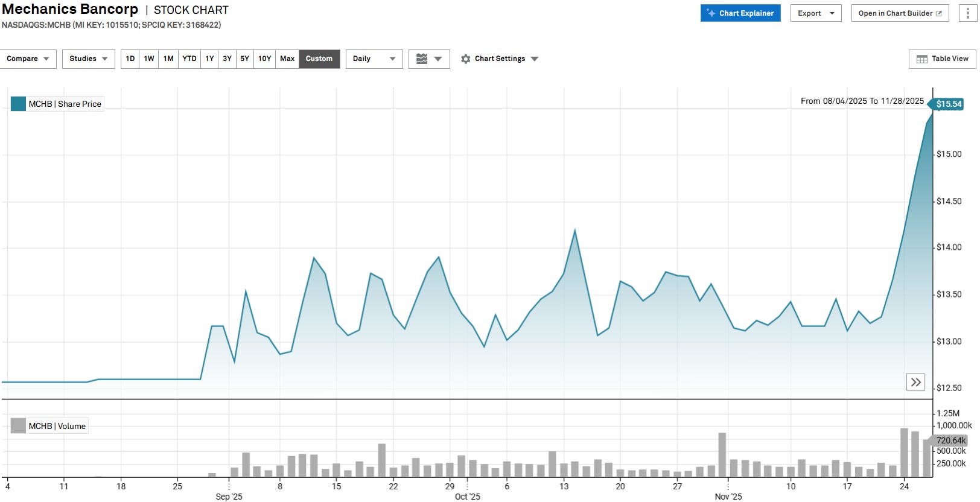Click the MCHB | Share Price legend label
The width and height of the screenshot is (980, 502).
(65, 104)
